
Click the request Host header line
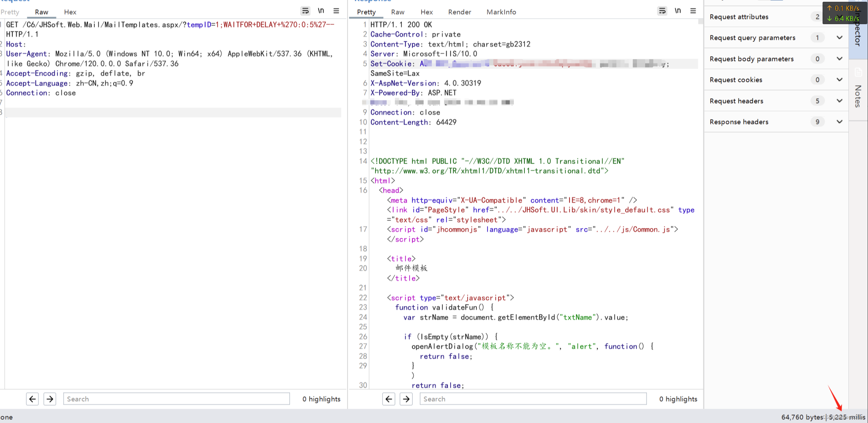point(16,44)
